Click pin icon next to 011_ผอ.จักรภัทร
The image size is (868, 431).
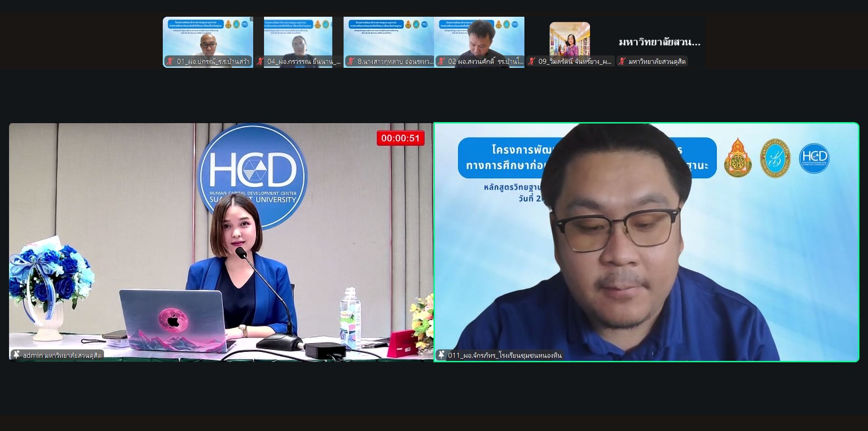point(441,355)
